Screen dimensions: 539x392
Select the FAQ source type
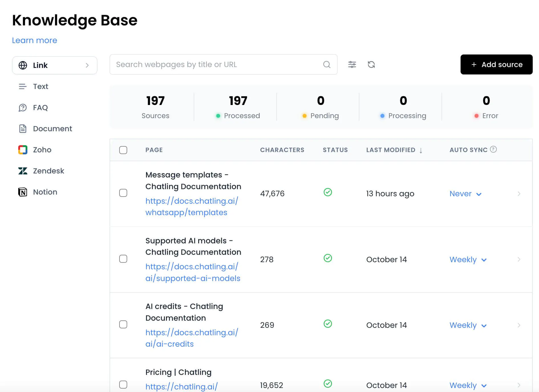click(40, 108)
